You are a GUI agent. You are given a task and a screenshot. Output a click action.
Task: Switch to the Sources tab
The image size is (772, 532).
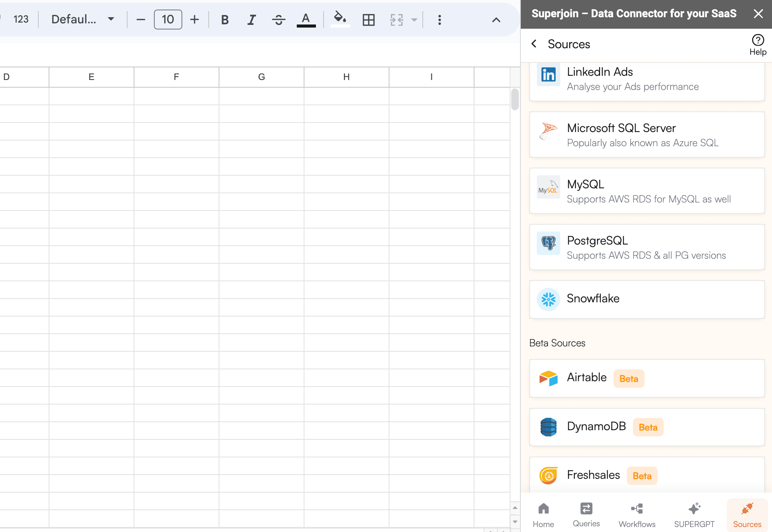pyautogui.click(x=747, y=515)
